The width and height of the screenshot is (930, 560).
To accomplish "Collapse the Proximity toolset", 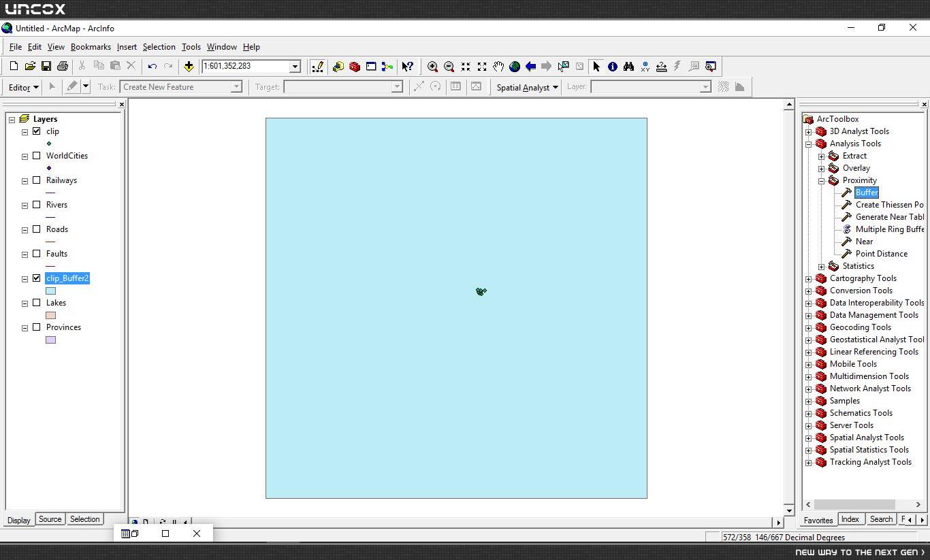I will coord(822,180).
